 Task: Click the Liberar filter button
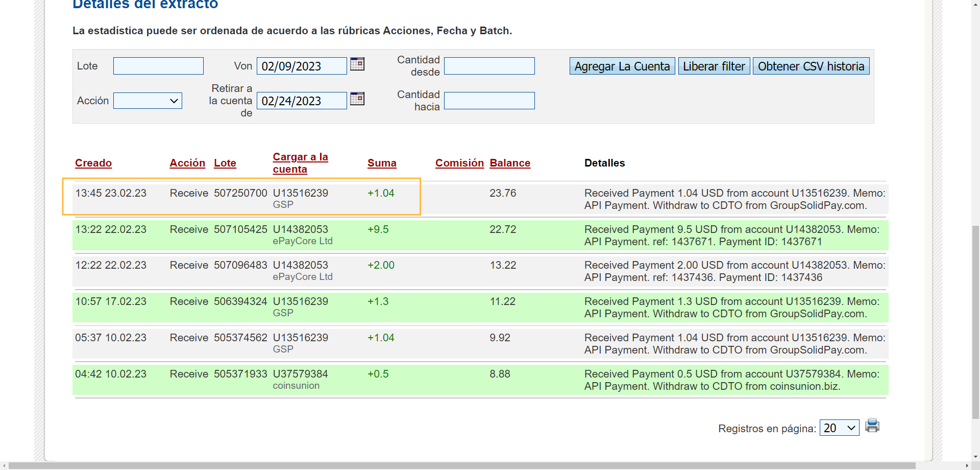tap(714, 66)
